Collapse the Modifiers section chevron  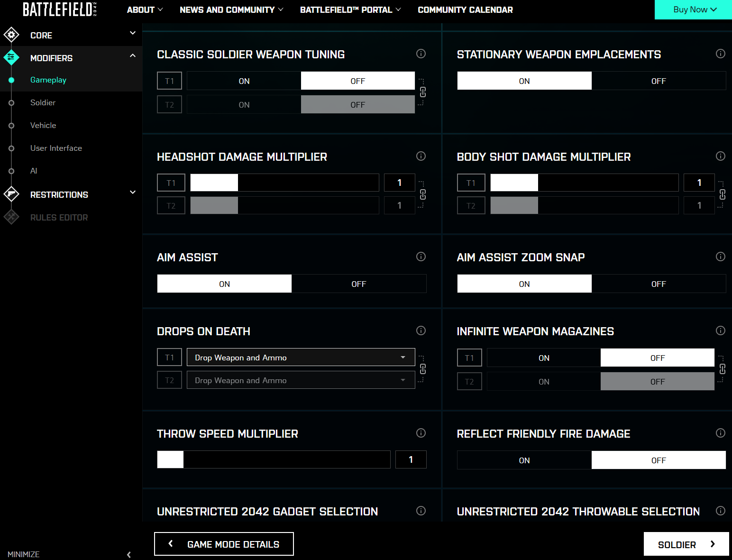pos(133,56)
